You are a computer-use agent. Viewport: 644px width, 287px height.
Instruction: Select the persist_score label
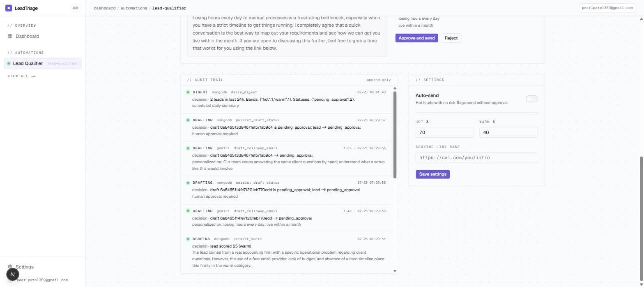pyautogui.click(x=248, y=239)
